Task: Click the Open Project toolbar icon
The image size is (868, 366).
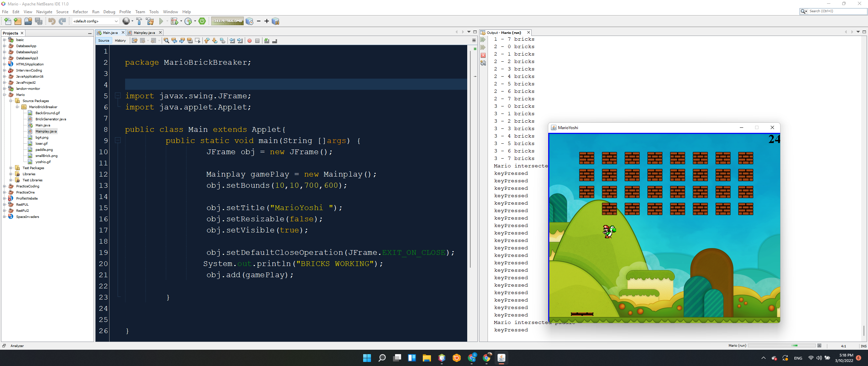Action: coord(28,21)
